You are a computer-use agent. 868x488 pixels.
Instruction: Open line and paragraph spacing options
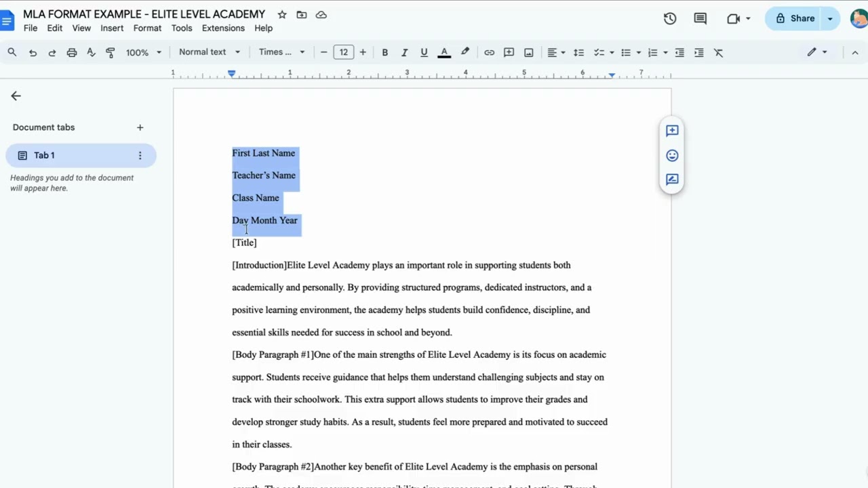[578, 52]
